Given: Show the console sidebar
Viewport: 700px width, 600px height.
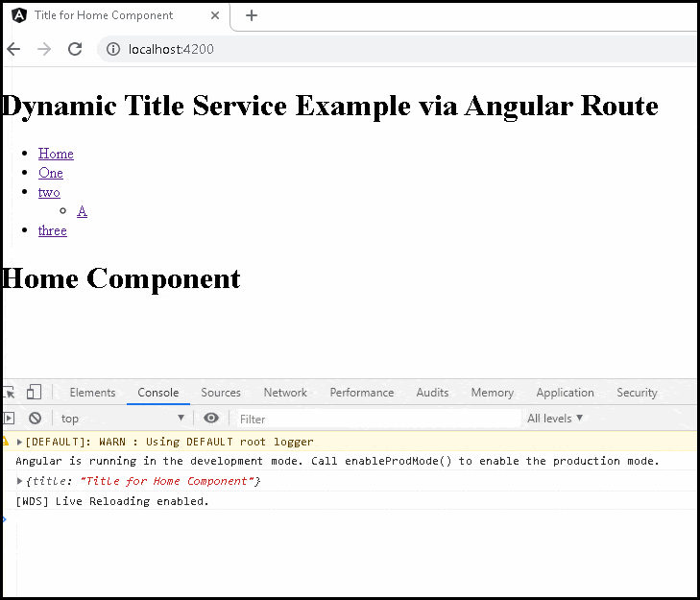Looking at the screenshot, I should [9, 419].
